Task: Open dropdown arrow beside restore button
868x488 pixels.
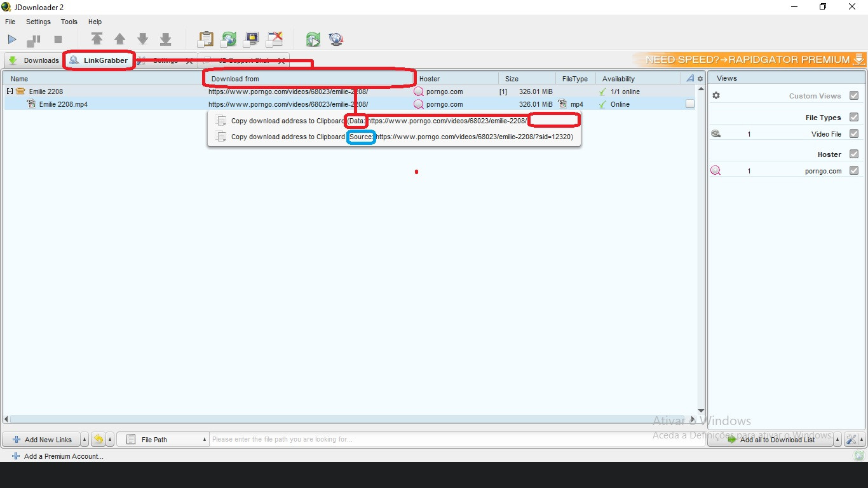Action: pos(110,440)
